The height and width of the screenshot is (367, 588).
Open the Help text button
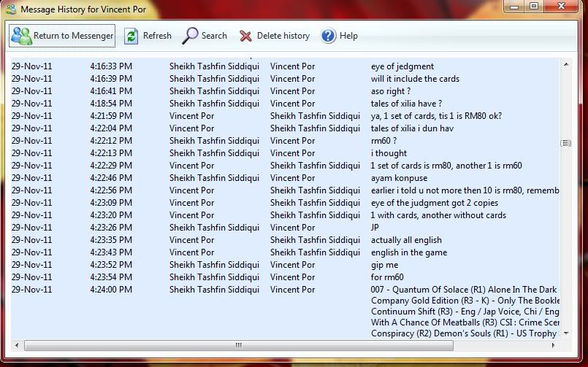[x=348, y=36]
